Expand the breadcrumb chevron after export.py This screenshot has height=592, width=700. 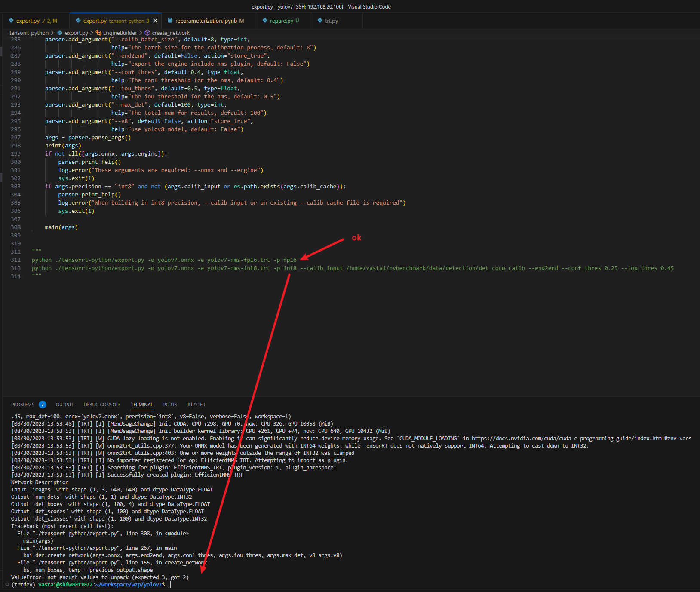tap(92, 33)
